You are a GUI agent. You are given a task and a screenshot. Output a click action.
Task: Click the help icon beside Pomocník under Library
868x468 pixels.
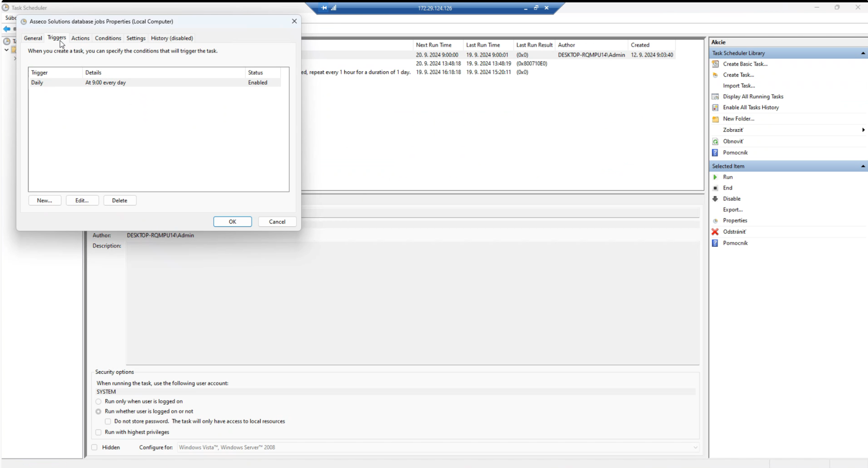click(715, 153)
